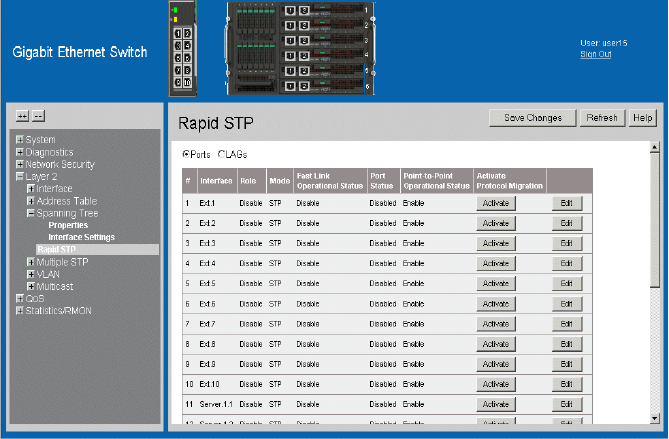Edit the Ext.1 row
Viewport: 669px width, 439px height.
pos(567,204)
